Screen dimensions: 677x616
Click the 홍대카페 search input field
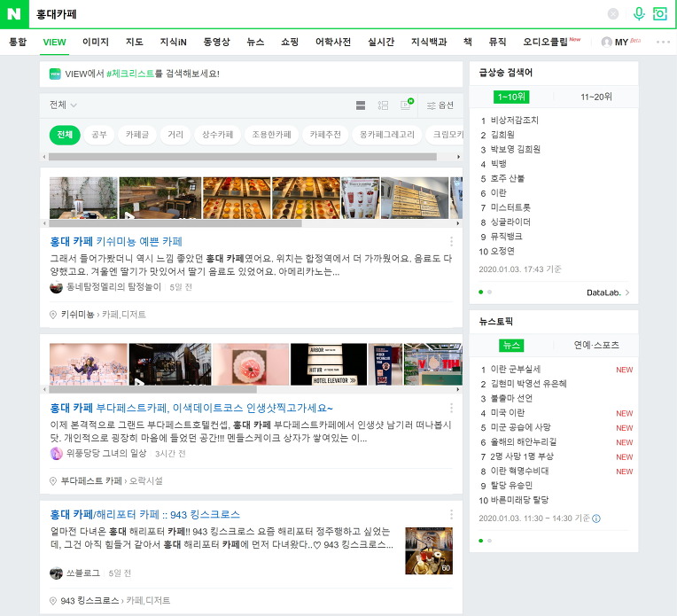pos(315,14)
